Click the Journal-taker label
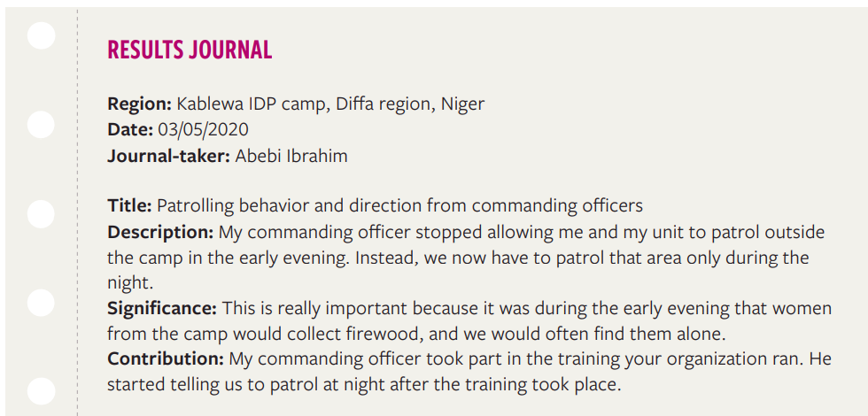Screen dimensions: 868x416 pyautogui.click(x=169, y=156)
